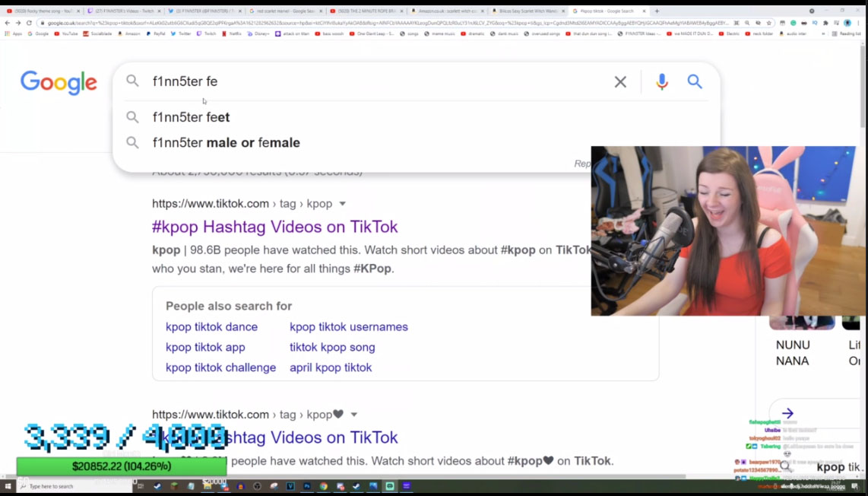
Task: Open Reading list in bookmarks bar
Action: coord(847,33)
